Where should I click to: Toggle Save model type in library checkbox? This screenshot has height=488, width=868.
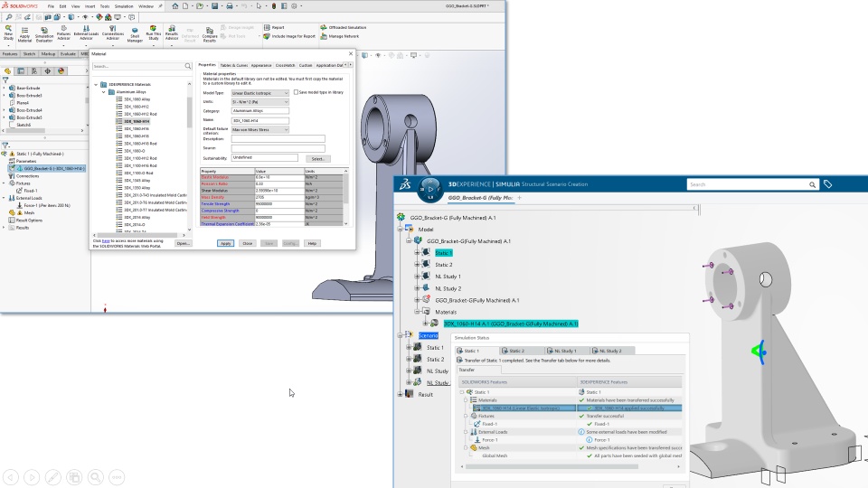click(296, 92)
